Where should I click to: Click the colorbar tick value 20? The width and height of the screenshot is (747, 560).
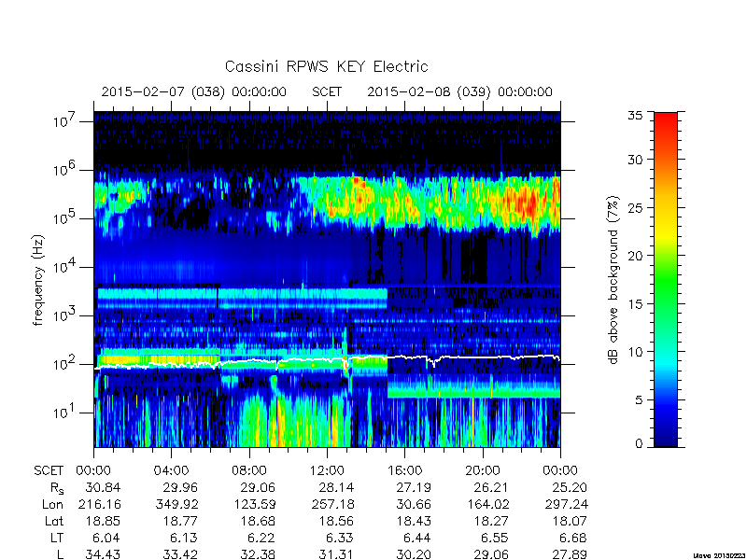(x=636, y=256)
